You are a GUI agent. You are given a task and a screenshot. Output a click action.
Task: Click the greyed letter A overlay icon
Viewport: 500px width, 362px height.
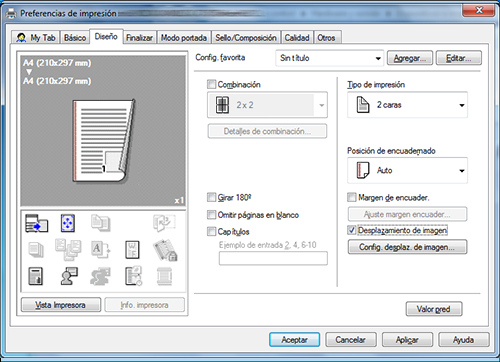click(x=101, y=250)
